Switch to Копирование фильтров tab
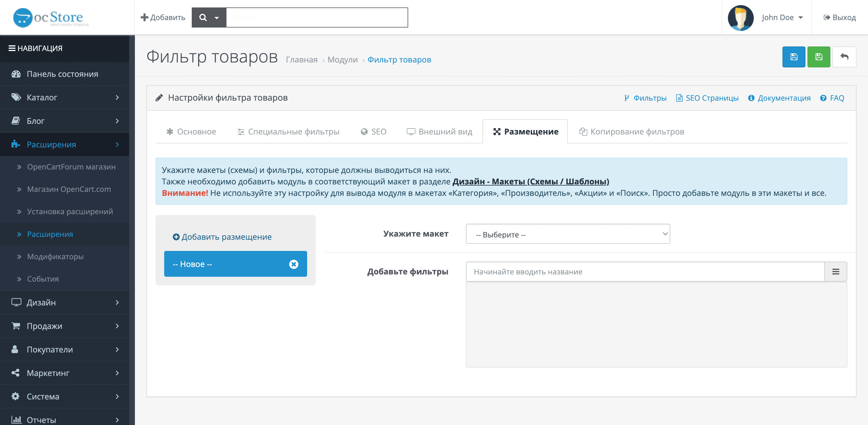The image size is (868, 425). pyautogui.click(x=632, y=132)
